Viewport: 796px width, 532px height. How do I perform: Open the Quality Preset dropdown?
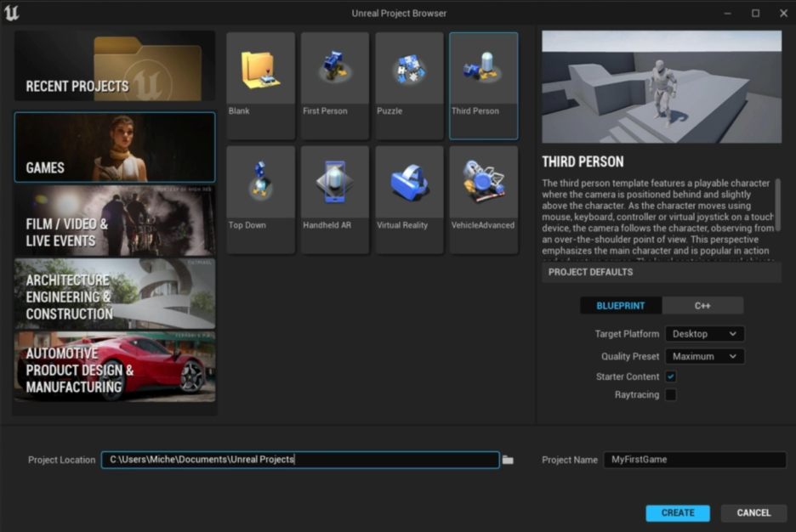point(705,357)
